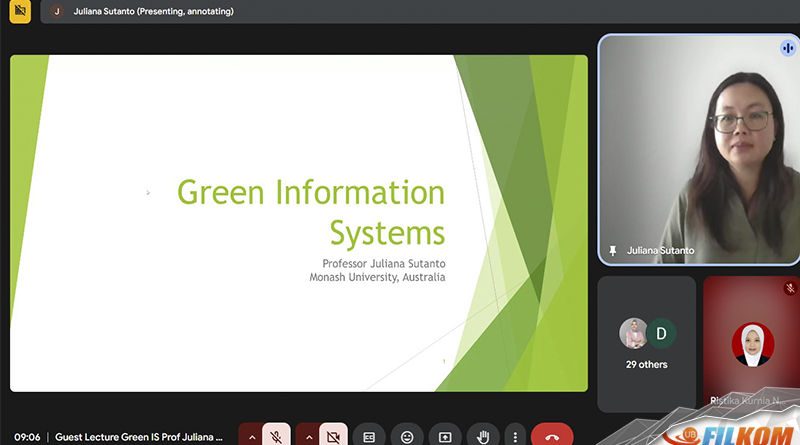Leave the call with red hang-up button

pos(552,437)
